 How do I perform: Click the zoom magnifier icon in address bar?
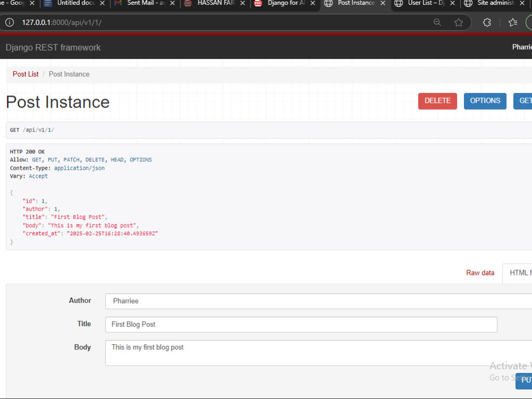437,22
